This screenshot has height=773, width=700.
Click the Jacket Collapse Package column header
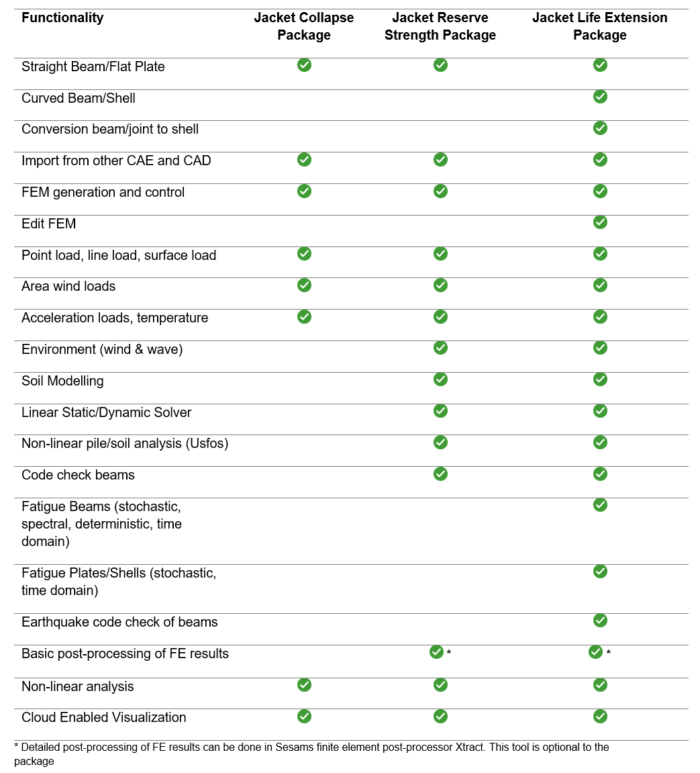pyautogui.click(x=304, y=26)
